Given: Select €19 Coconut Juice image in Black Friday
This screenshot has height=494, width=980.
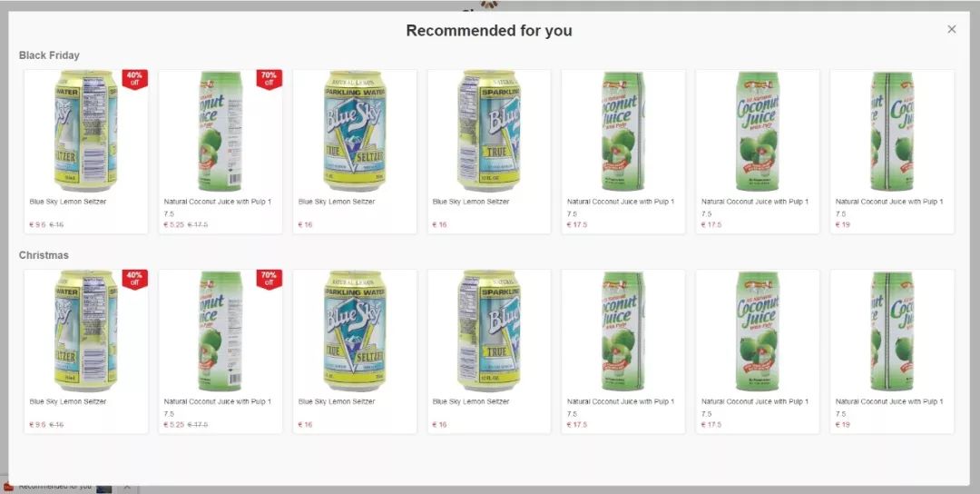Looking at the screenshot, I should point(892,131).
